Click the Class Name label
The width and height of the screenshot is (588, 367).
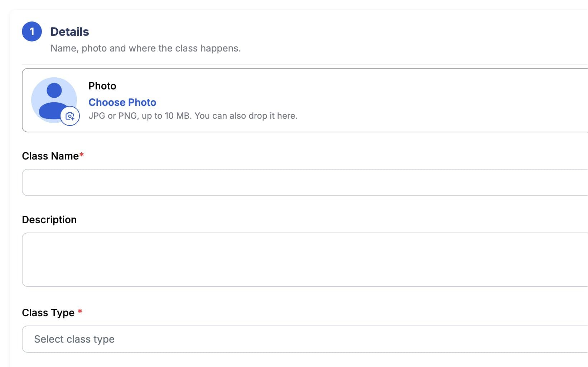pos(50,156)
